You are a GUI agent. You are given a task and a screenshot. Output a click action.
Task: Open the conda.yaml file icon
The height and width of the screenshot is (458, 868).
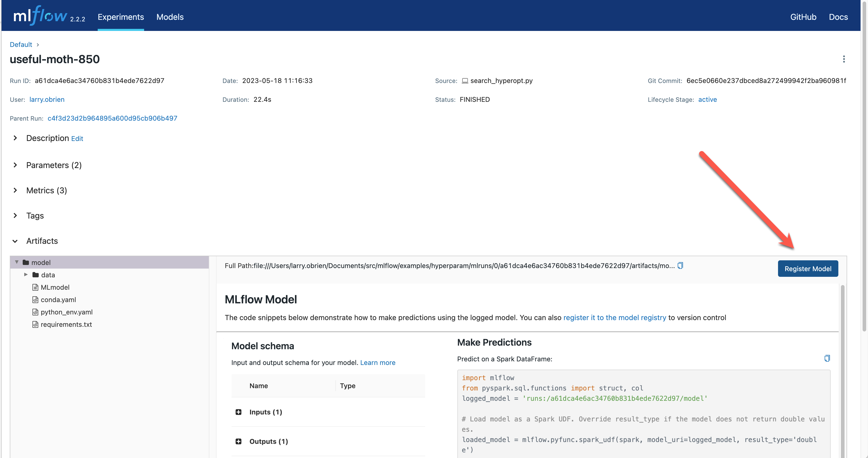pos(35,300)
